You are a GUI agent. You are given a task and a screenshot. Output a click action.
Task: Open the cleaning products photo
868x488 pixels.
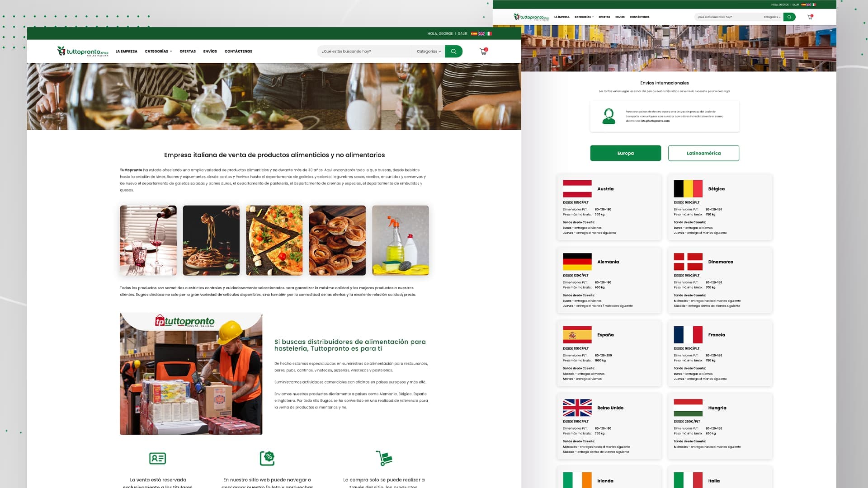[x=401, y=240]
